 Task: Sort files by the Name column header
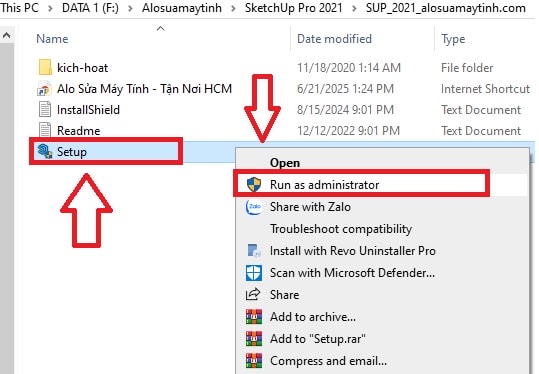(52, 39)
